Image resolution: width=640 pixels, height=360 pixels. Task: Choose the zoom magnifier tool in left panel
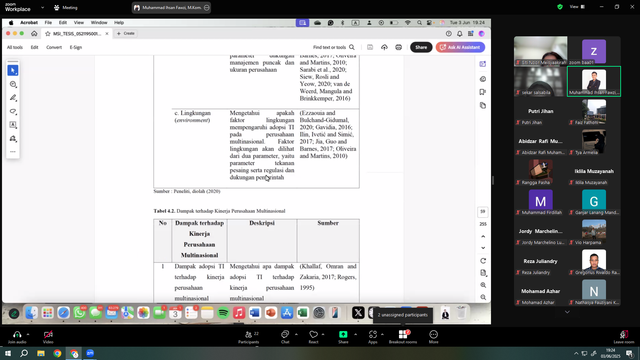(x=13, y=84)
